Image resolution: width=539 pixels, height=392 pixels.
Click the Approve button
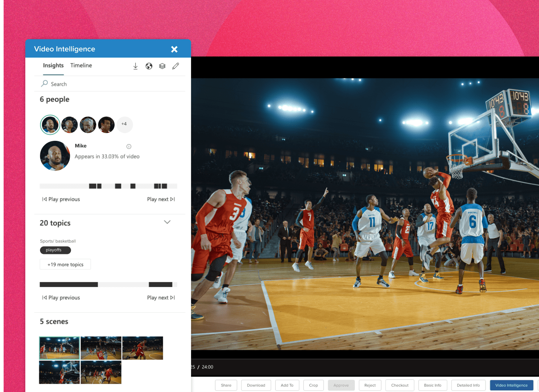(341, 385)
